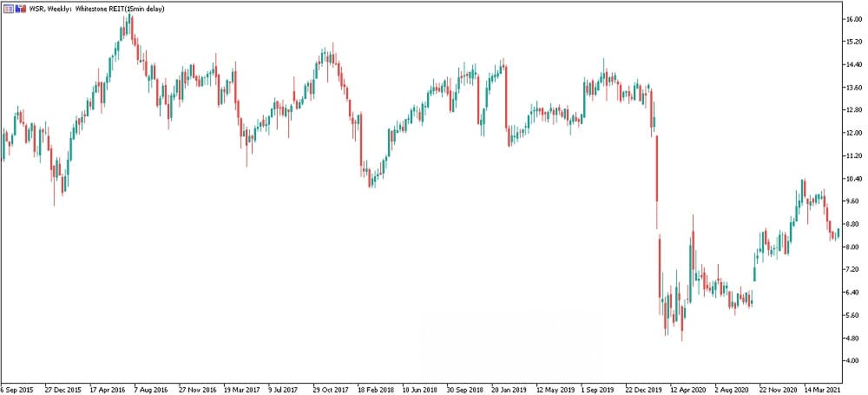
Task: Click the peak candlestick near 16.00
Action: 129,23
